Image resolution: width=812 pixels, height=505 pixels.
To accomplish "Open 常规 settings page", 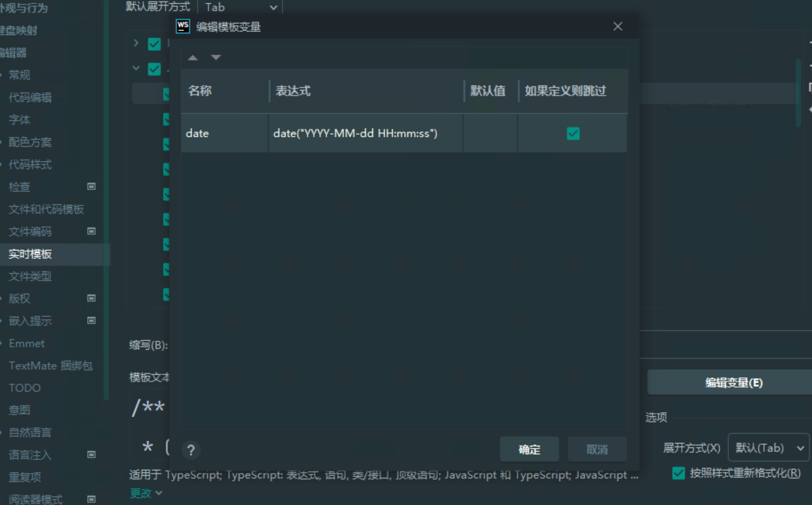I will pyautogui.click(x=19, y=75).
